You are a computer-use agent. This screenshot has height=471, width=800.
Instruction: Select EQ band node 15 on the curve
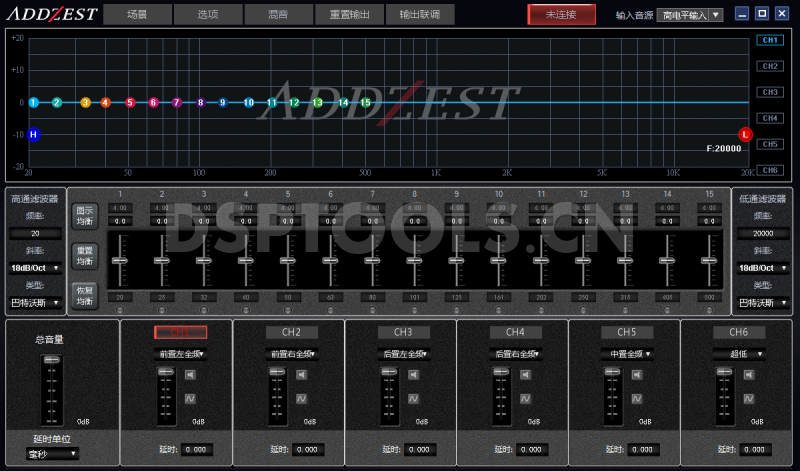click(366, 102)
